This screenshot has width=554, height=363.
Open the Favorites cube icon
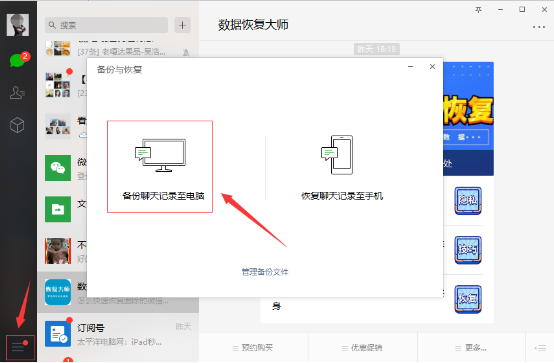(x=17, y=125)
